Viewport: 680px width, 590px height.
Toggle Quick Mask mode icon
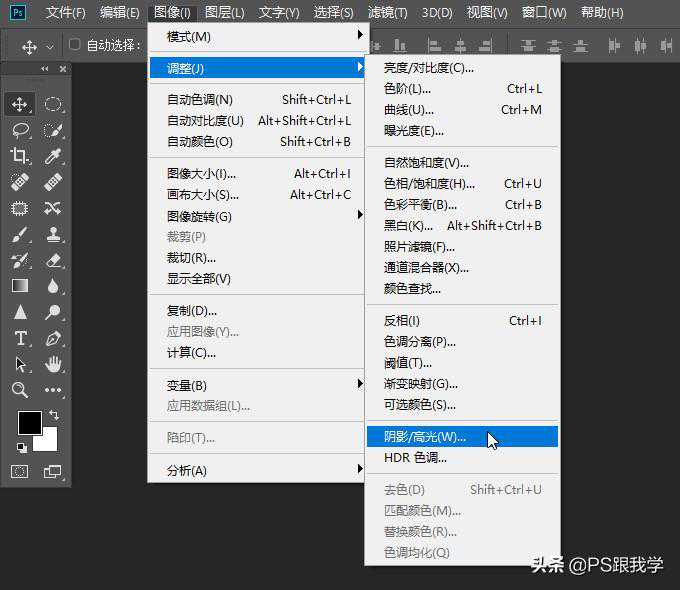click(x=20, y=471)
